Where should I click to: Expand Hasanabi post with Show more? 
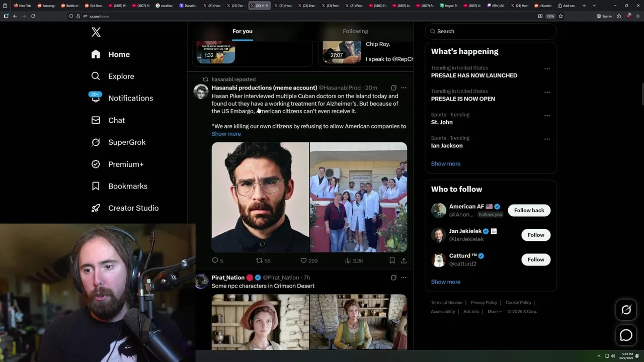(x=226, y=134)
